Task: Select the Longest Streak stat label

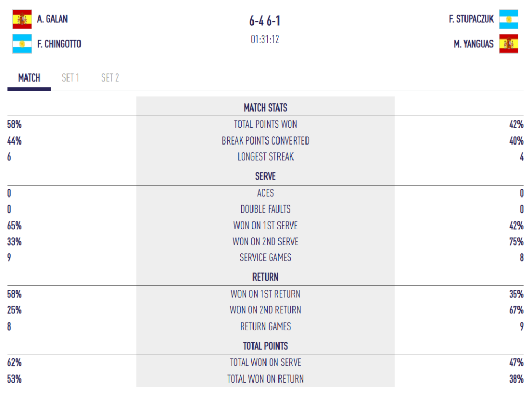Action: click(265, 157)
